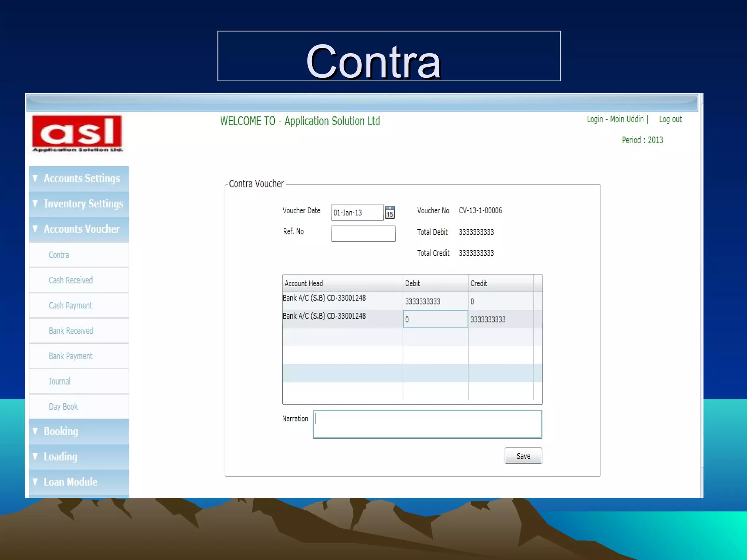Image resolution: width=747 pixels, height=560 pixels.
Task: Click the Account Head column header
Action: [x=342, y=283]
